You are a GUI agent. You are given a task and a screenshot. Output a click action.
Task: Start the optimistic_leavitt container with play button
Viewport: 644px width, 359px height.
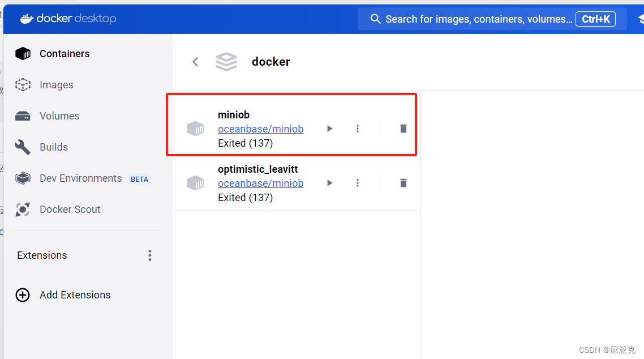(329, 183)
